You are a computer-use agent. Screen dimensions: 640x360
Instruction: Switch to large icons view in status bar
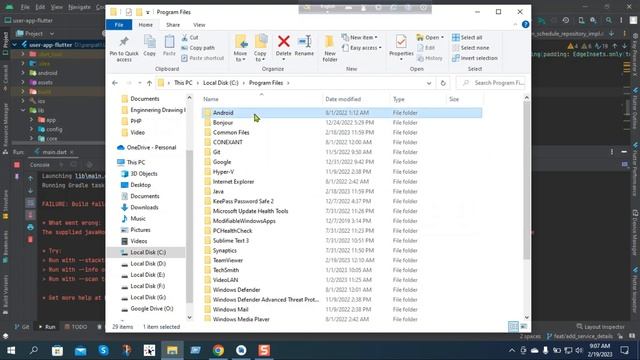(x=524, y=327)
